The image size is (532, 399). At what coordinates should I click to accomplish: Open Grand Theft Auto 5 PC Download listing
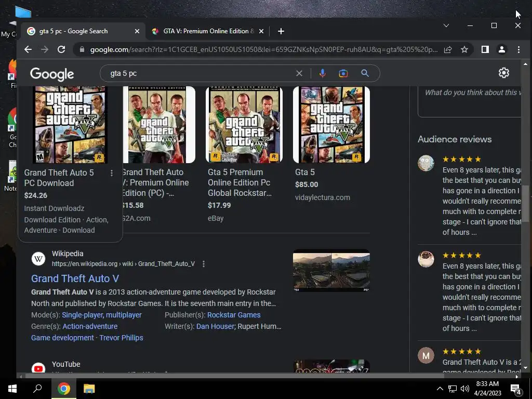click(x=59, y=178)
